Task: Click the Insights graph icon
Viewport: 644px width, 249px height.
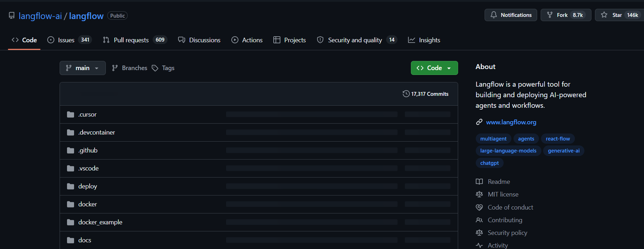Action: point(412,40)
